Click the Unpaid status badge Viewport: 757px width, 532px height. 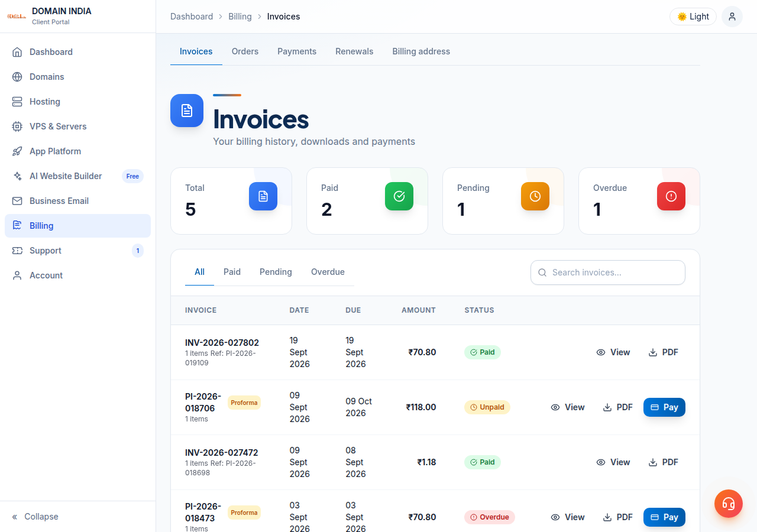click(x=487, y=407)
